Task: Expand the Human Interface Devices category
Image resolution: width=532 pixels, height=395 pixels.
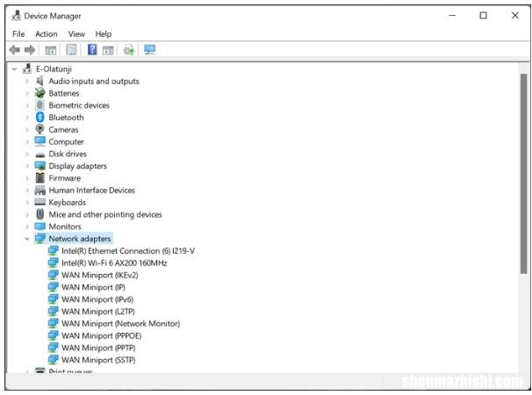Action: [x=27, y=190]
